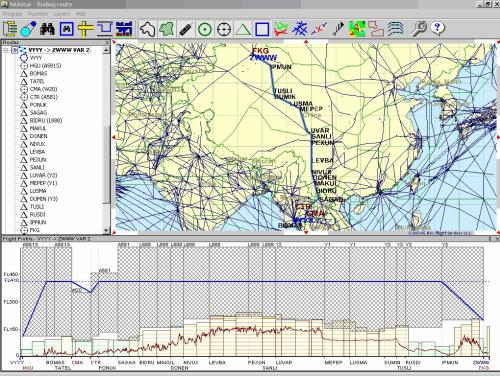Screen dimensions: 500x376
Task: Open the Program menu
Action: 12,14
